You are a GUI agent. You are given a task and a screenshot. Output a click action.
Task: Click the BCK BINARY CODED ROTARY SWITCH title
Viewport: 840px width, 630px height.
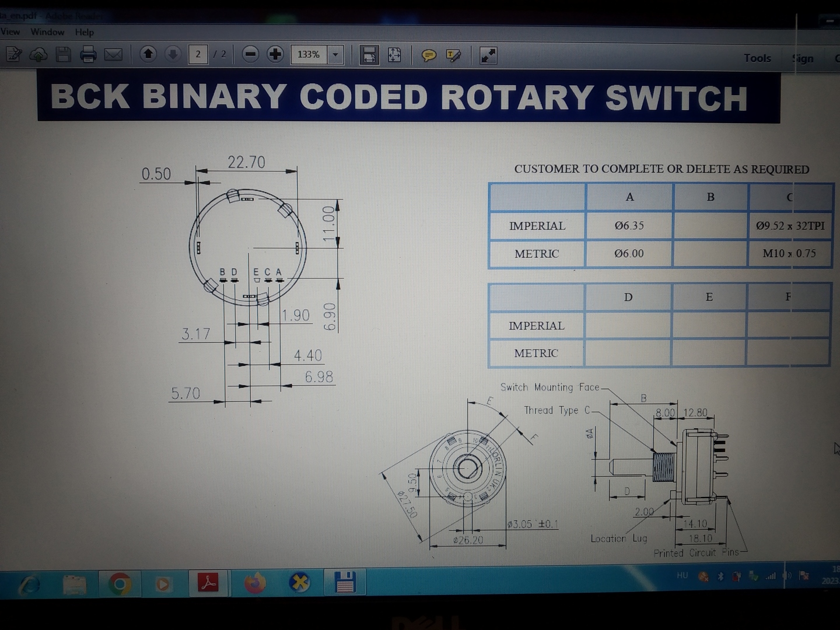[399, 97]
